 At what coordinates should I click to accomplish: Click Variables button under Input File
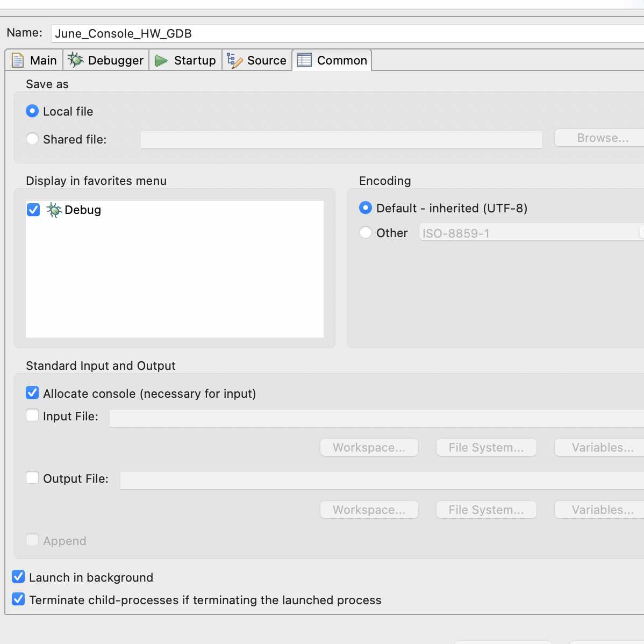[x=599, y=447]
